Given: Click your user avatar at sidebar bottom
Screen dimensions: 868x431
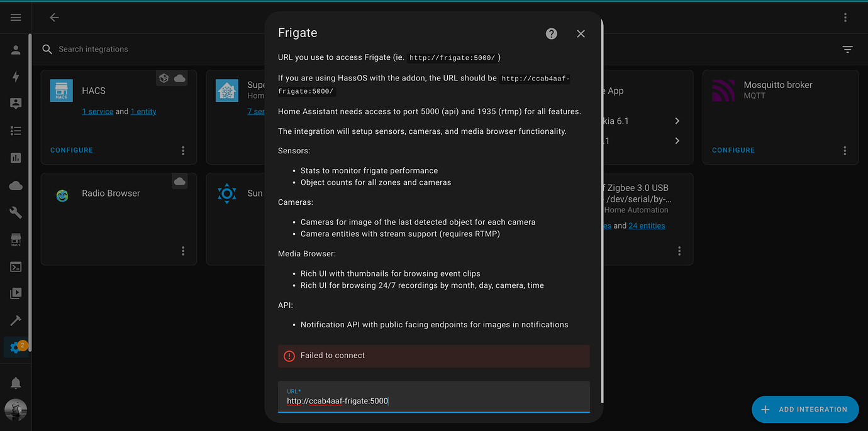Looking at the screenshot, I should click(16, 410).
